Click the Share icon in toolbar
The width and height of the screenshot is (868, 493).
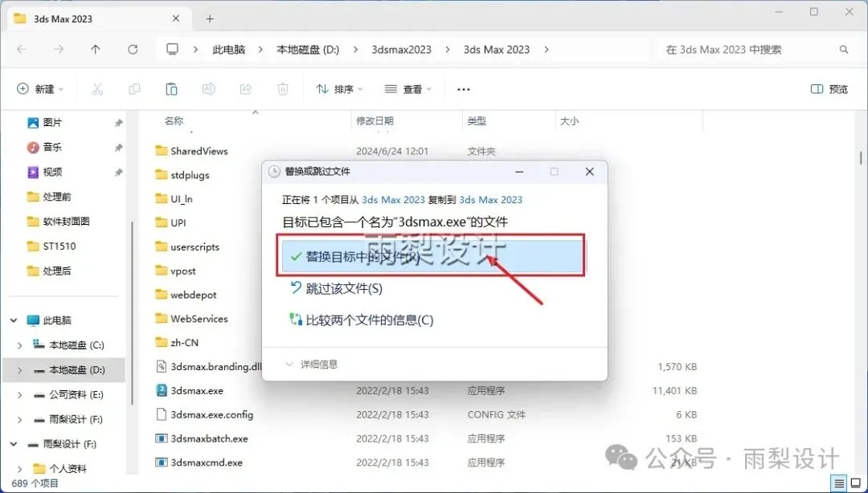click(246, 89)
